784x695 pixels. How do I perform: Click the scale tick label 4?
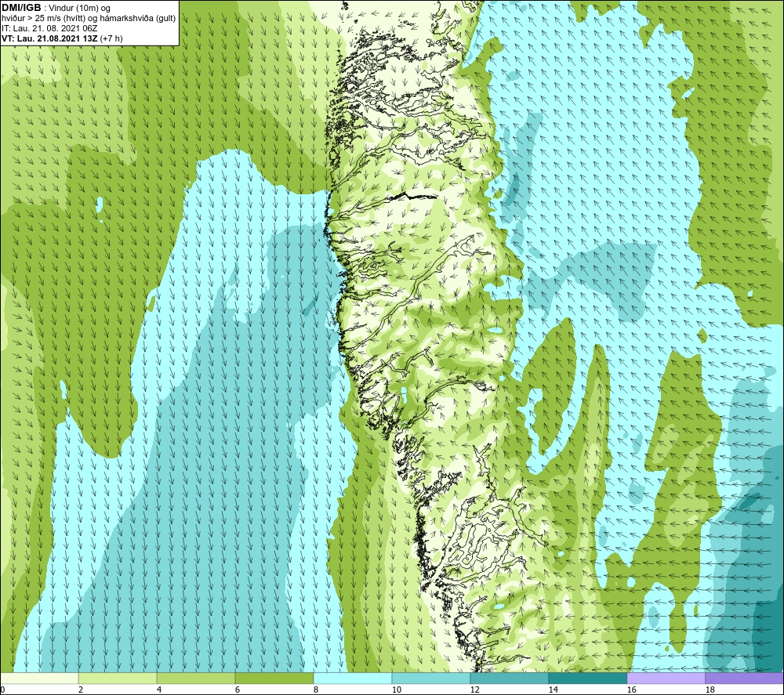159,690
